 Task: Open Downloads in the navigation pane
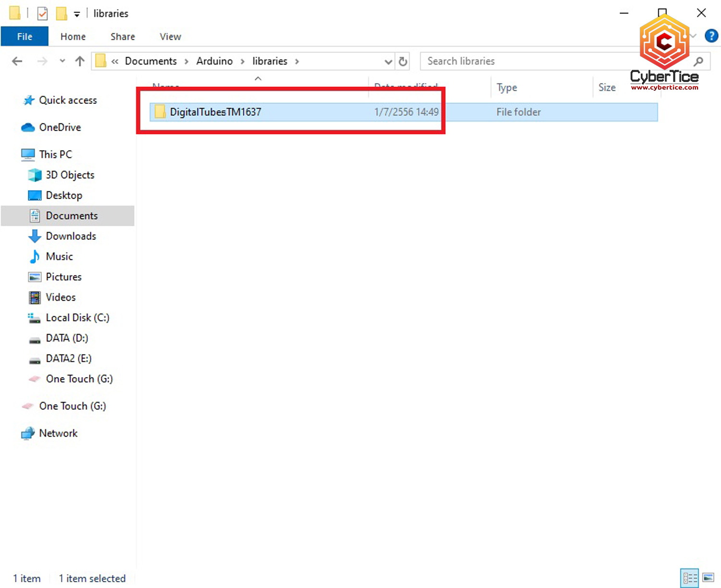pyautogui.click(x=71, y=236)
